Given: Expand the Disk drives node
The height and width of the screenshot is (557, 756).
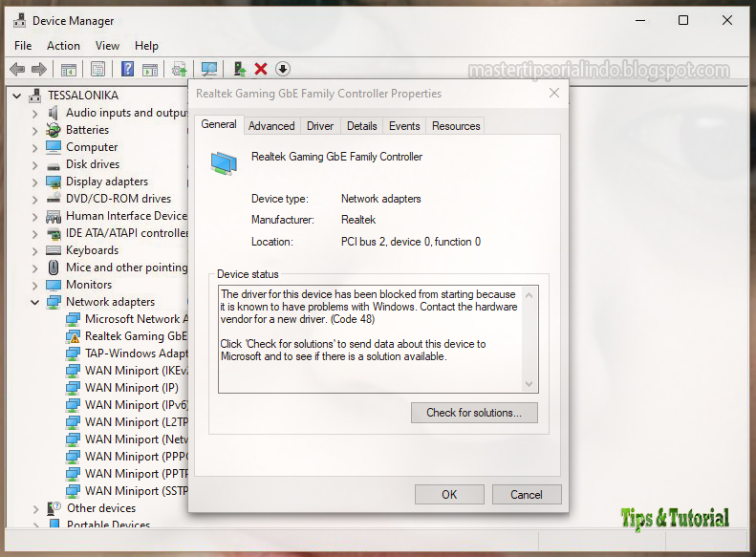Looking at the screenshot, I should pyautogui.click(x=34, y=165).
